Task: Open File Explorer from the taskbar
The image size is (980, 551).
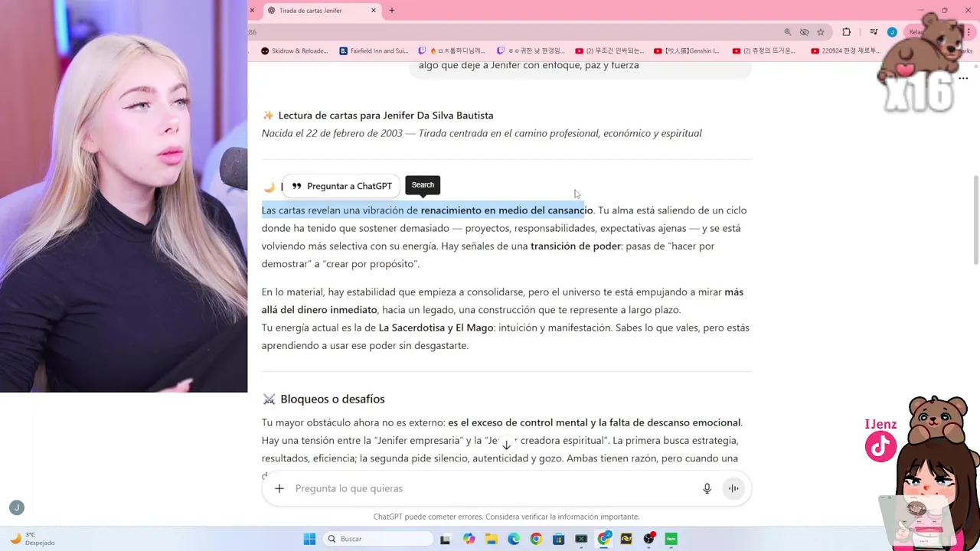Action: (491, 539)
